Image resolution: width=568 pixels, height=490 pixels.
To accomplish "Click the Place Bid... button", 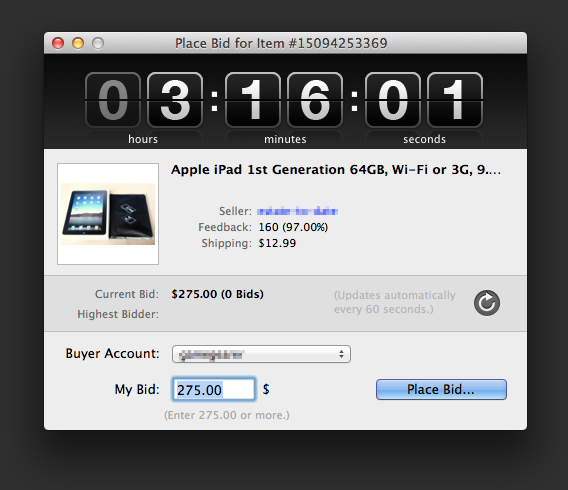I will (441, 389).
